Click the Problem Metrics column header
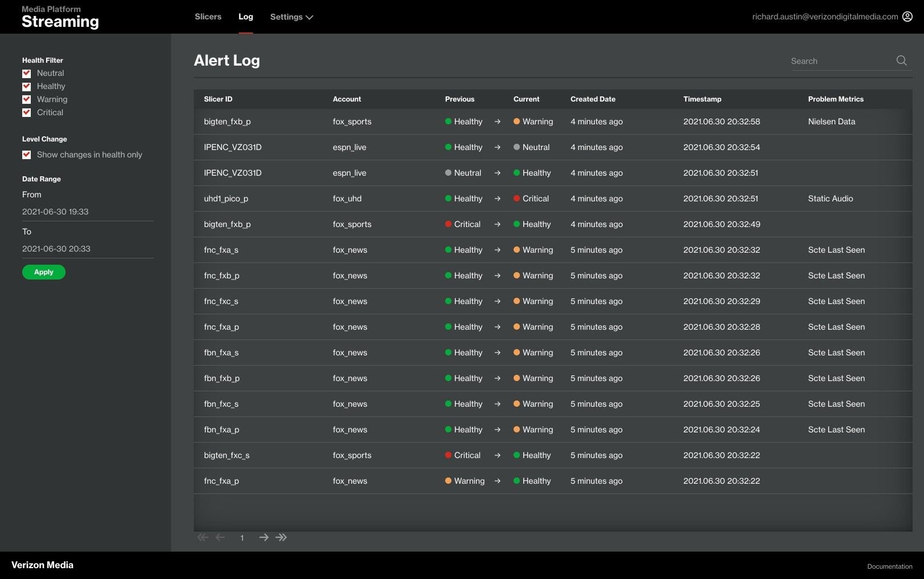Image resolution: width=924 pixels, height=579 pixels. coord(836,99)
